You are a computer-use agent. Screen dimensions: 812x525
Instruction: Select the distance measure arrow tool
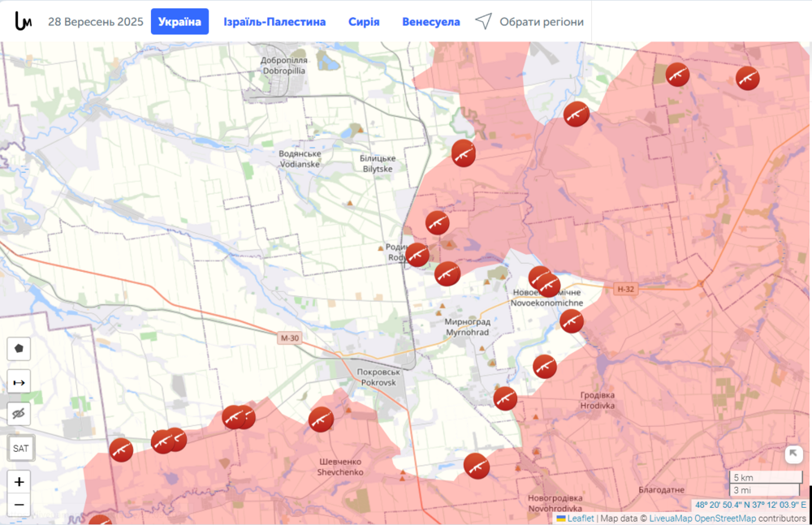pos(19,382)
